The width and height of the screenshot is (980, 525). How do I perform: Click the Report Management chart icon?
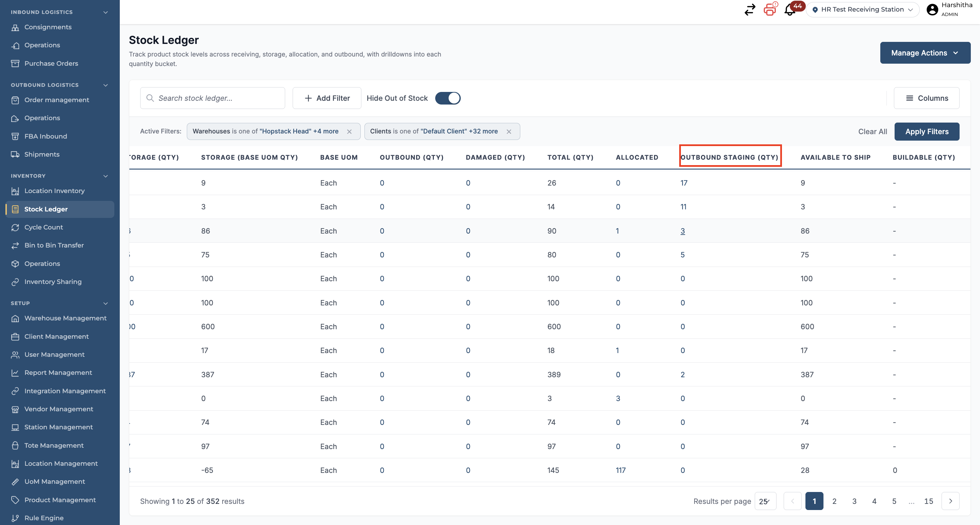coord(15,373)
